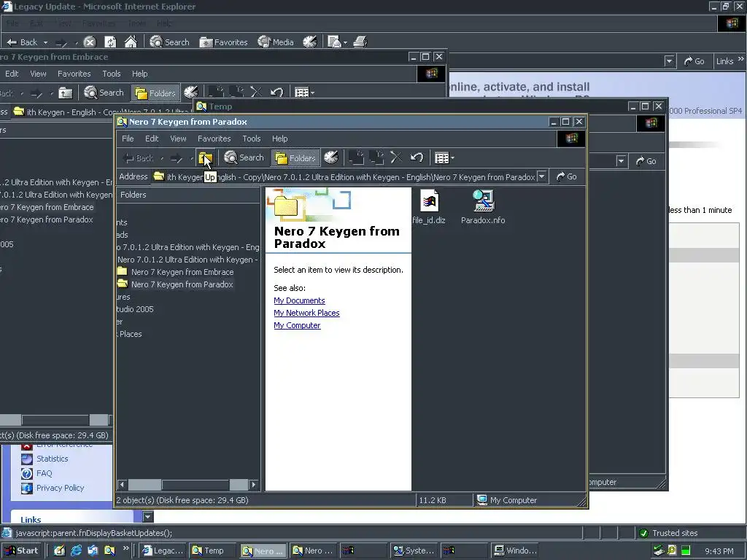Open Edit menu in Paradox window
Image resolution: width=747 pixels, height=560 pixels.
pos(152,139)
